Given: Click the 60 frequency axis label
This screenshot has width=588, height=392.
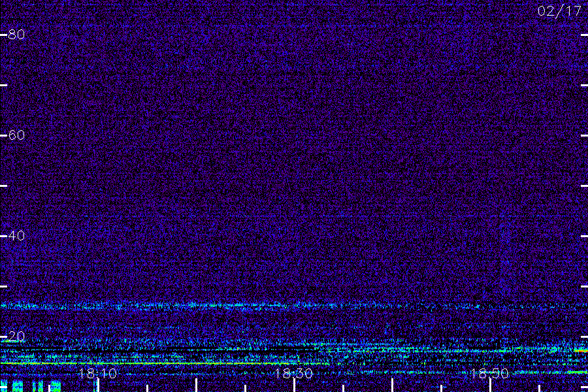Looking at the screenshot, I should (16, 135).
